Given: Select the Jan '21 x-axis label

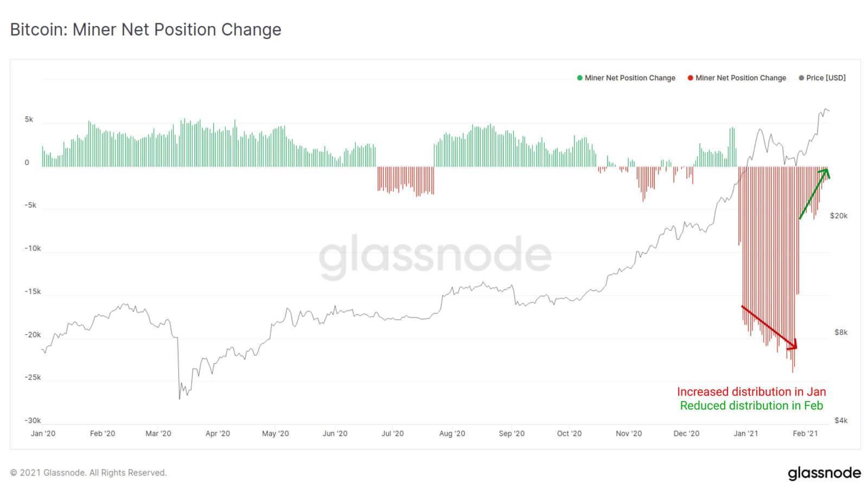Looking at the screenshot, I should (746, 434).
